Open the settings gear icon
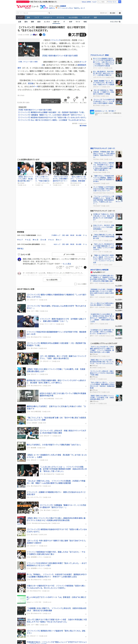Image resolution: width=138 pixels, height=644 pixels. click(x=120, y=13)
